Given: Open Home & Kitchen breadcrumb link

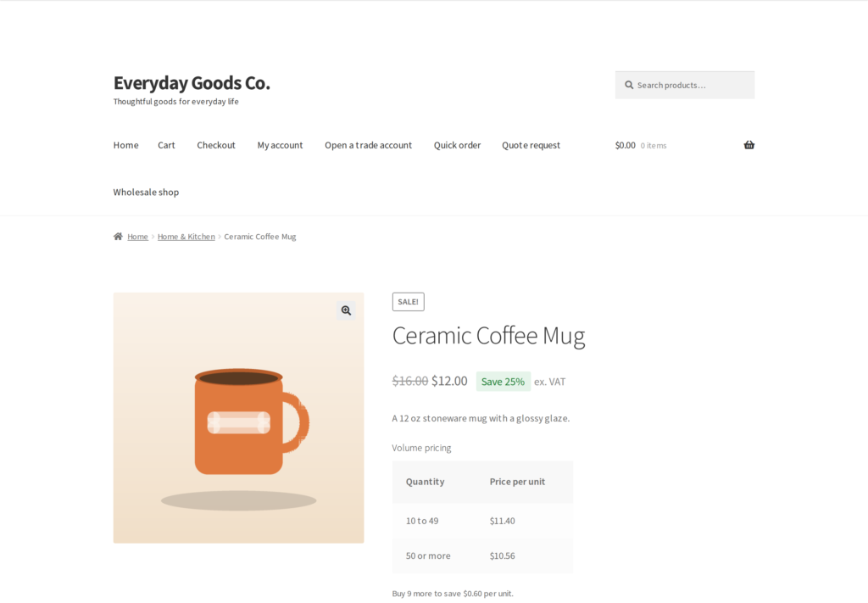Looking at the screenshot, I should pyautogui.click(x=186, y=237).
